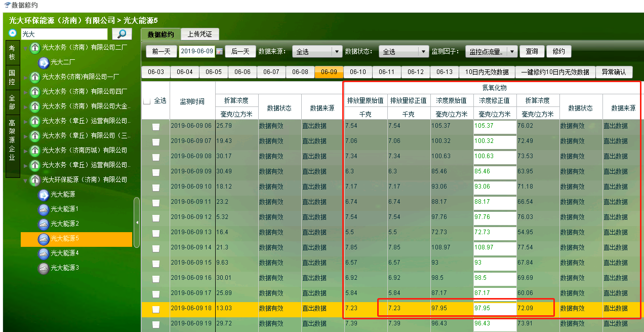Click the 氮氧化物 column group header

(x=494, y=88)
